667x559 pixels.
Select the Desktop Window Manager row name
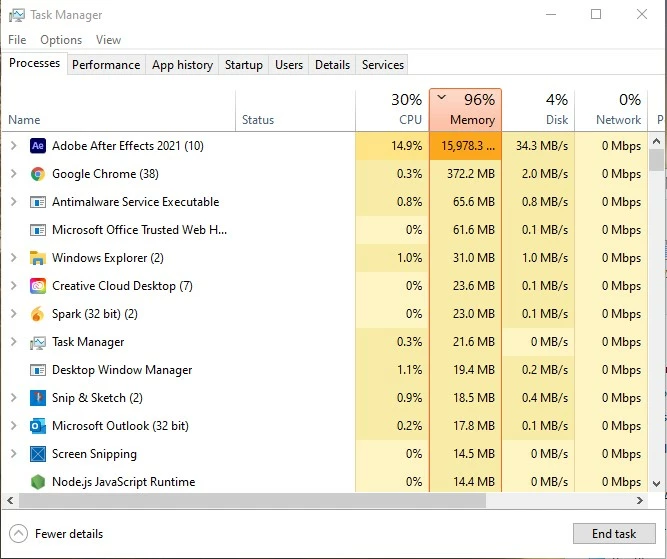tap(122, 370)
